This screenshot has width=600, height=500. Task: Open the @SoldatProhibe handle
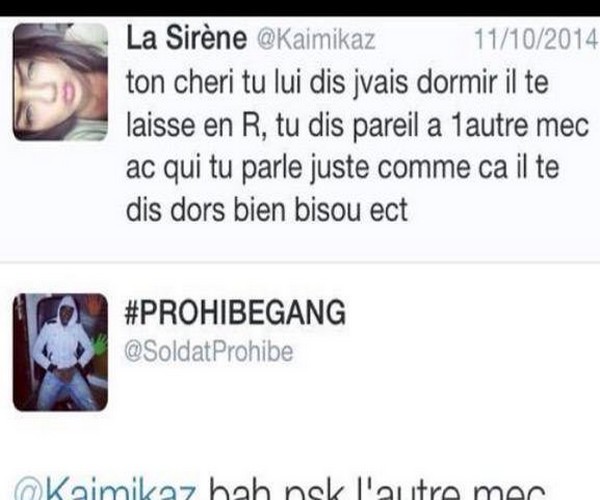pyautogui.click(x=209, y=351)
